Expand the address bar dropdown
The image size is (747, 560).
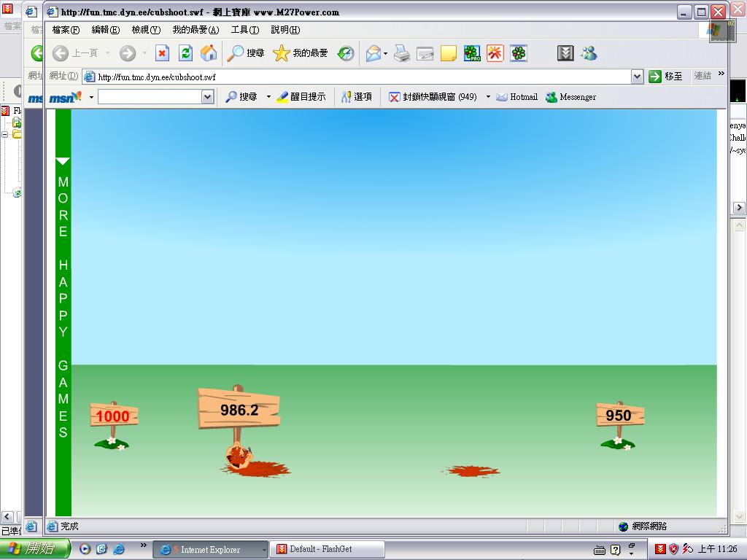tap(637, 77)
